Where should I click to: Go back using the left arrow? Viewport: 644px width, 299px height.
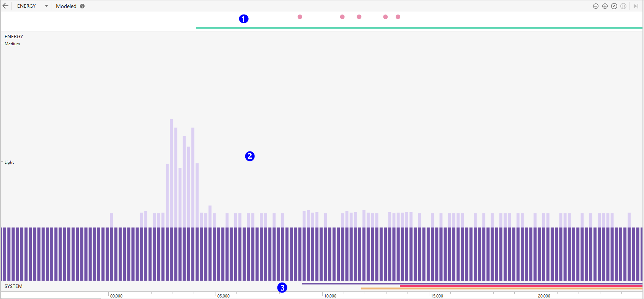tap(5, 6)
